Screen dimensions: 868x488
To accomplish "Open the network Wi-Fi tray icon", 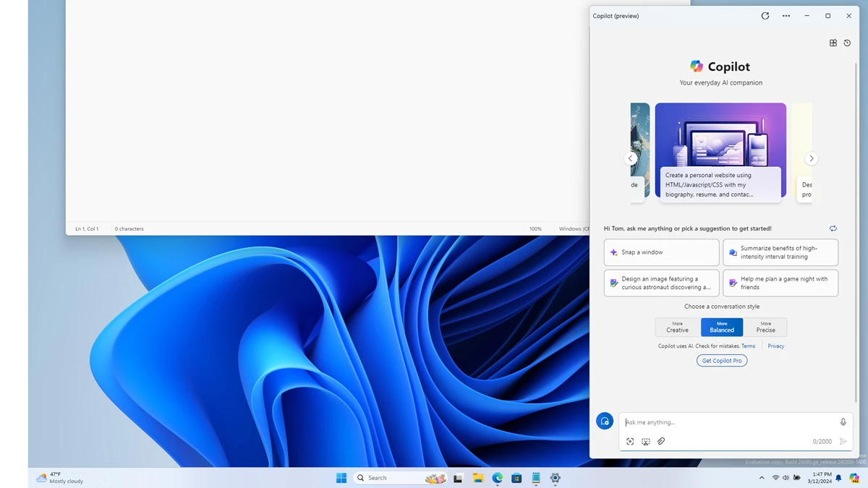I will pos(775,478).
